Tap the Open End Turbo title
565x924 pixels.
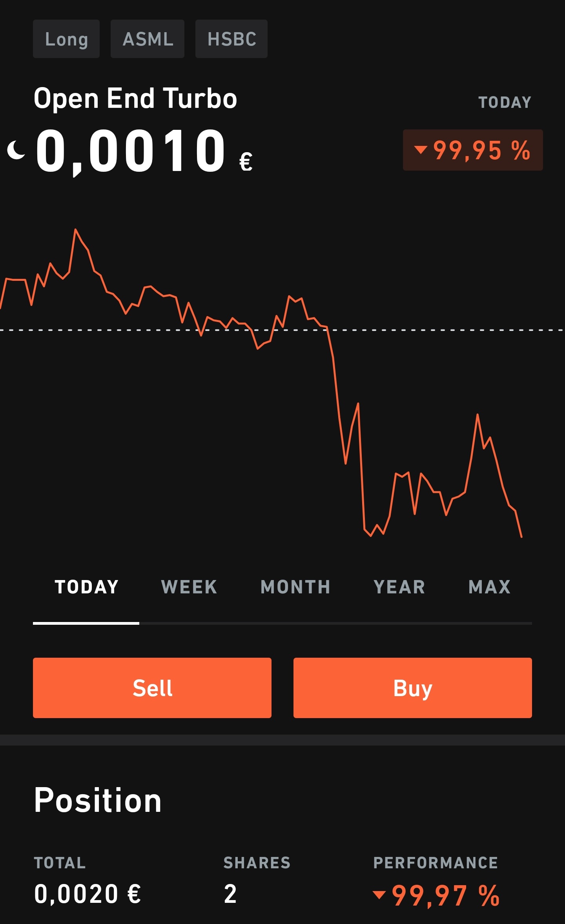pos(135,98)
